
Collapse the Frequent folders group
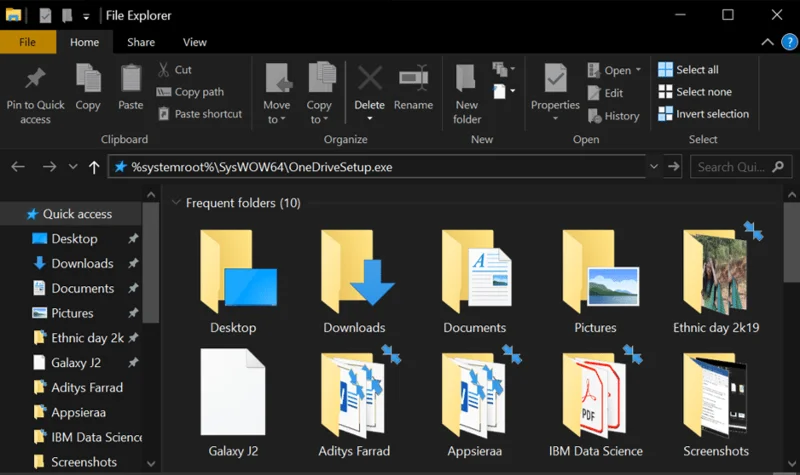[x=176, y=203]
